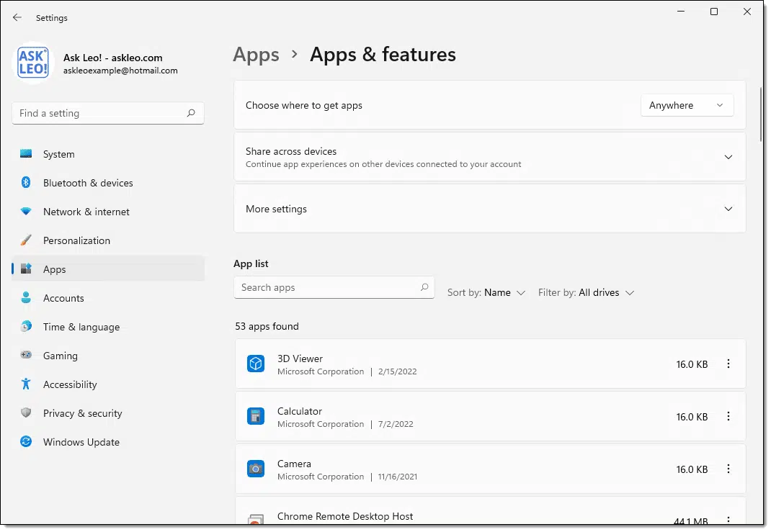The width and height of the screenshot is (771, 532).
Task: Click the Bluetooth icon in sidebar
Action: coord(26,183)
